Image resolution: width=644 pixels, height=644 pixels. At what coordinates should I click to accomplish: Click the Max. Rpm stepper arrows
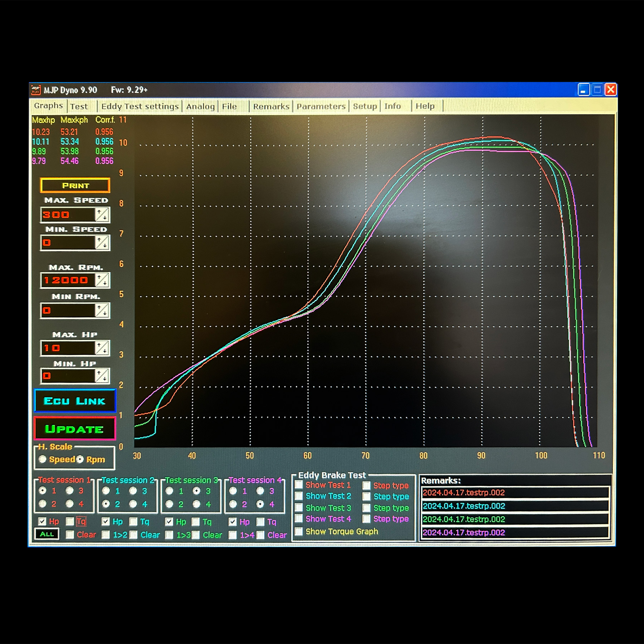pos(102,280)
